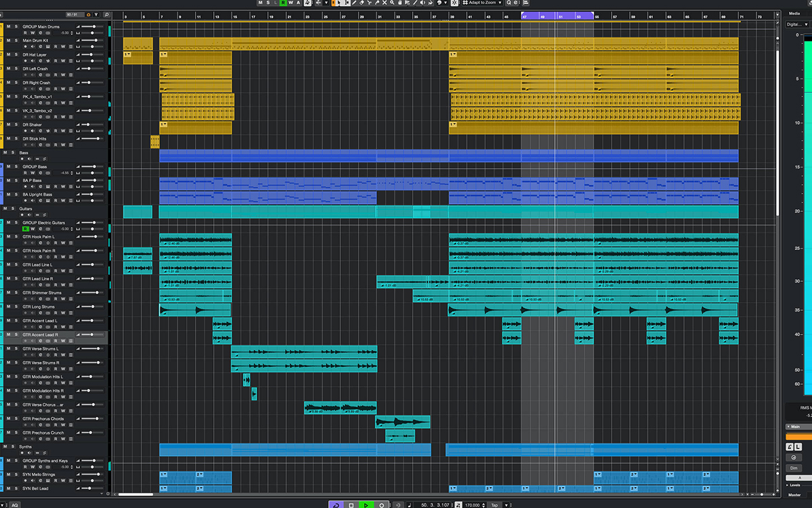Solo the Main Drum Kit track

16,41
